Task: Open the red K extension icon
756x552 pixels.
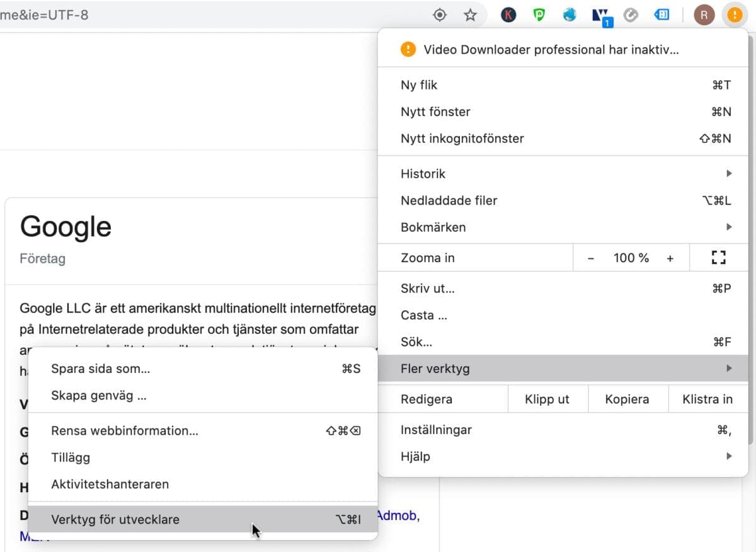Action: click(x=508, y=15)
